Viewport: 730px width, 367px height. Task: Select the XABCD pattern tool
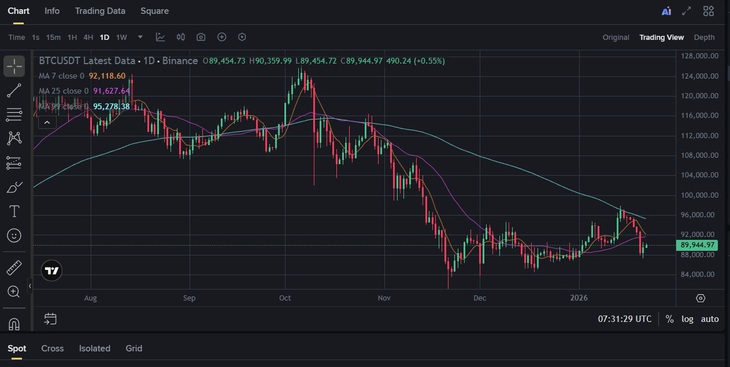[x=14, y=138]
